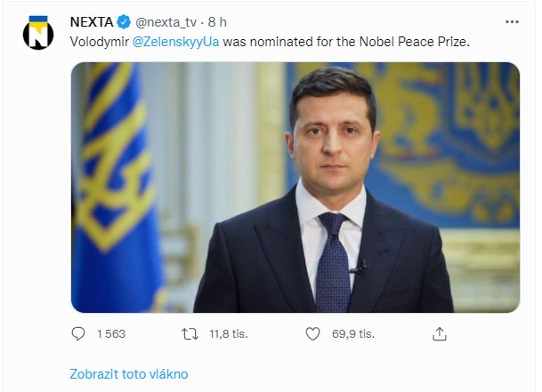
Task: Click the share upload icon
Action: tap(438, 334)
